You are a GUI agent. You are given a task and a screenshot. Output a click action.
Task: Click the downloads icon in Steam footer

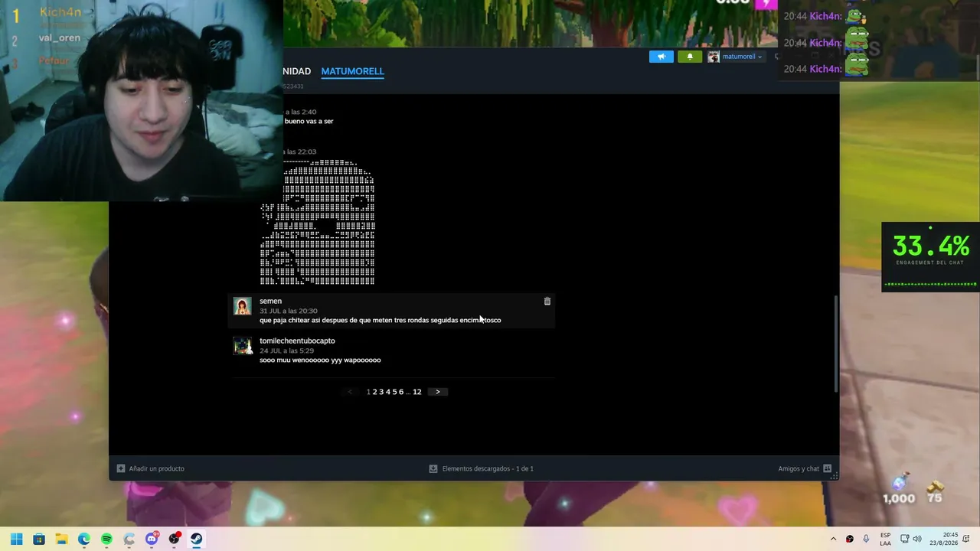[433, 468]
